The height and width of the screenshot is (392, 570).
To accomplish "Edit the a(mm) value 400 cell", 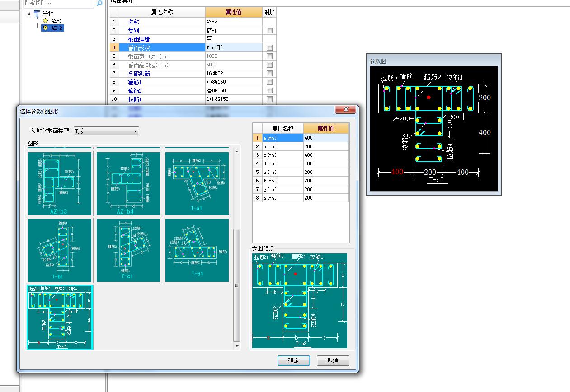I will [325, 138].
